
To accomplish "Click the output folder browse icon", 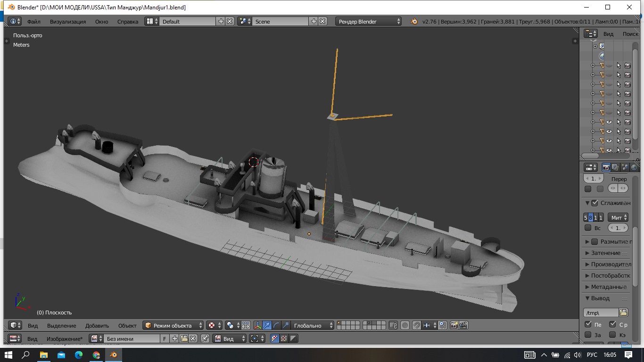I will (623, 313).
